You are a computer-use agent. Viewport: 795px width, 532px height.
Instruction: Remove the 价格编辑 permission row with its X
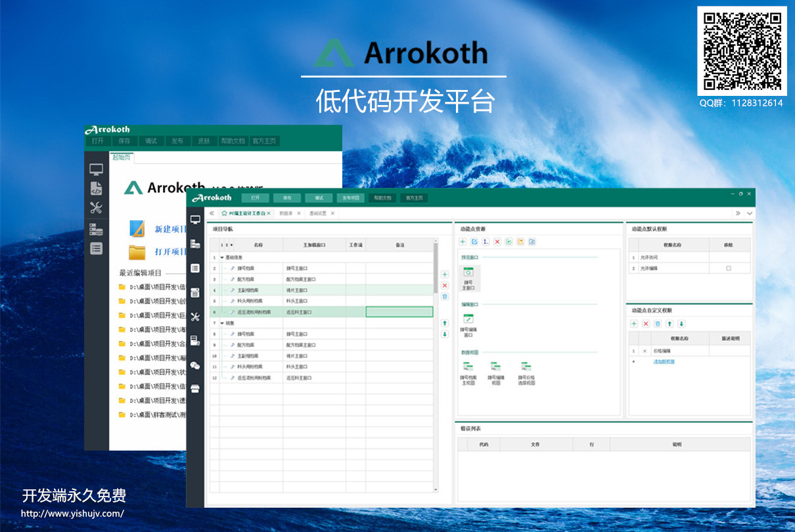click(x=645, y=351)
